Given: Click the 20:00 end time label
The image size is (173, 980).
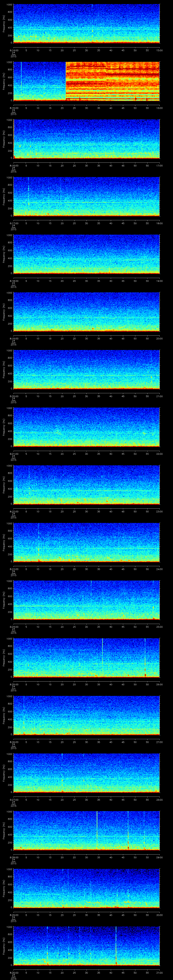Looking at the screenshot, I should pyautogui.click(x=160, y=339).
